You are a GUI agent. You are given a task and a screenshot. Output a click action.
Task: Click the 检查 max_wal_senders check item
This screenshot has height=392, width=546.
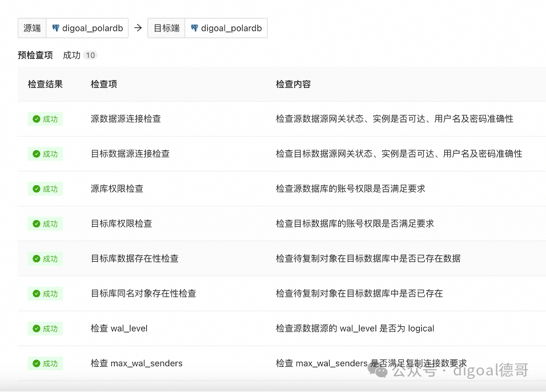(x=136, y=363)
